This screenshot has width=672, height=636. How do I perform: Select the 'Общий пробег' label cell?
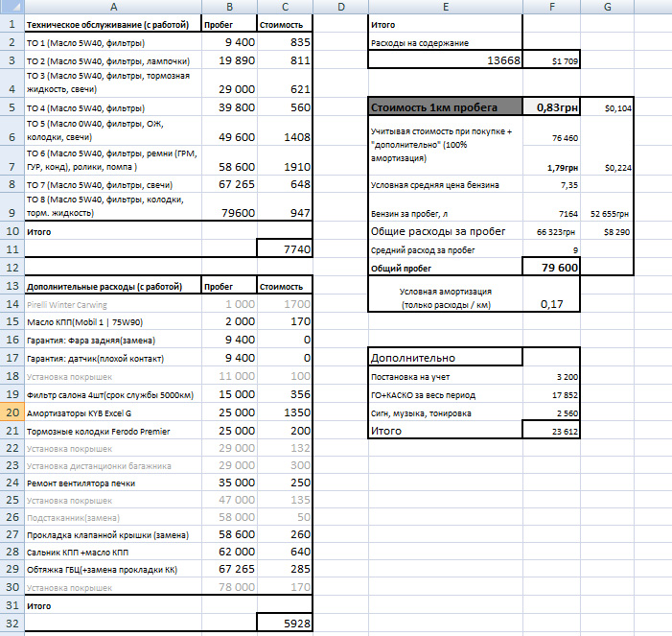tap(446, 268)
